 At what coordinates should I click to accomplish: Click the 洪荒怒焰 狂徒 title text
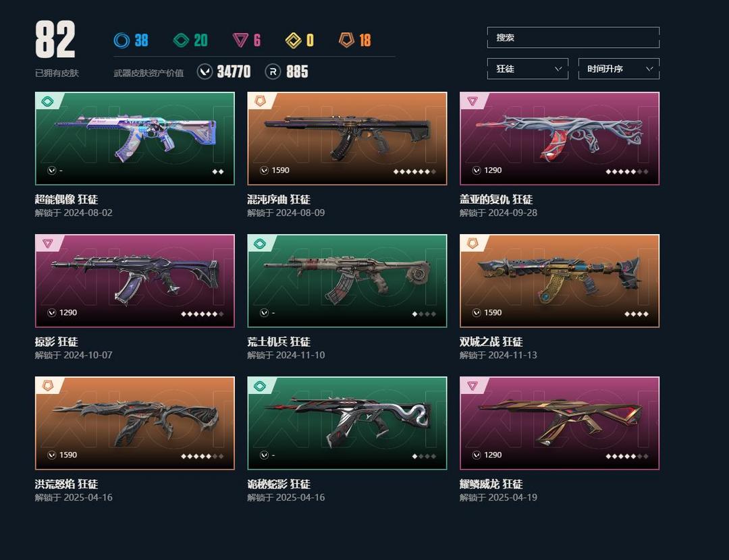click(x=66, y=484)
